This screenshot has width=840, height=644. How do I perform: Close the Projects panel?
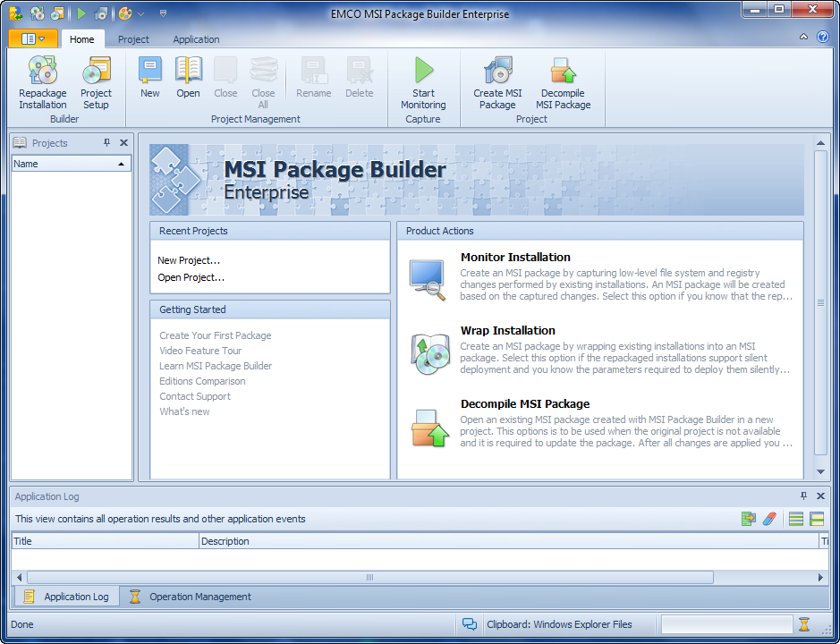[x=123, y=142]
